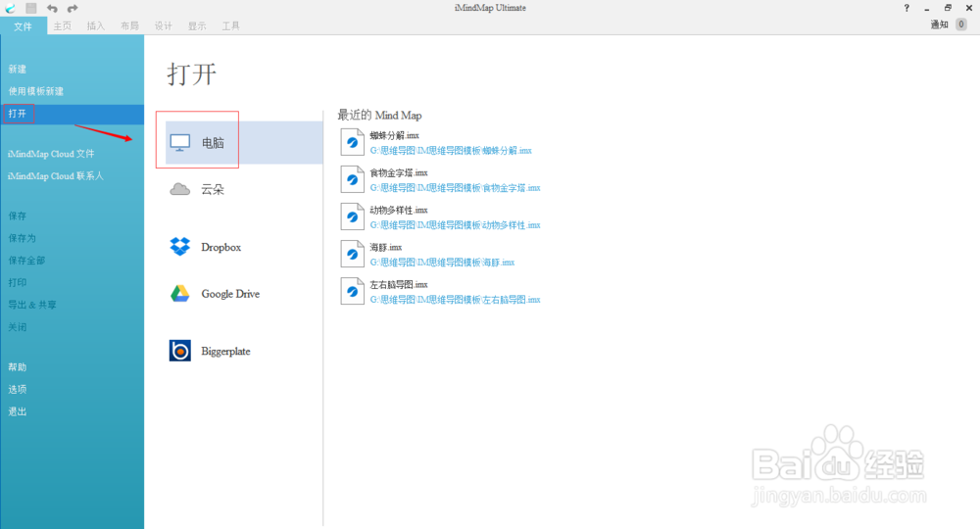Open help via the question mark icon
Screen dimensions: 980x529
906,8
